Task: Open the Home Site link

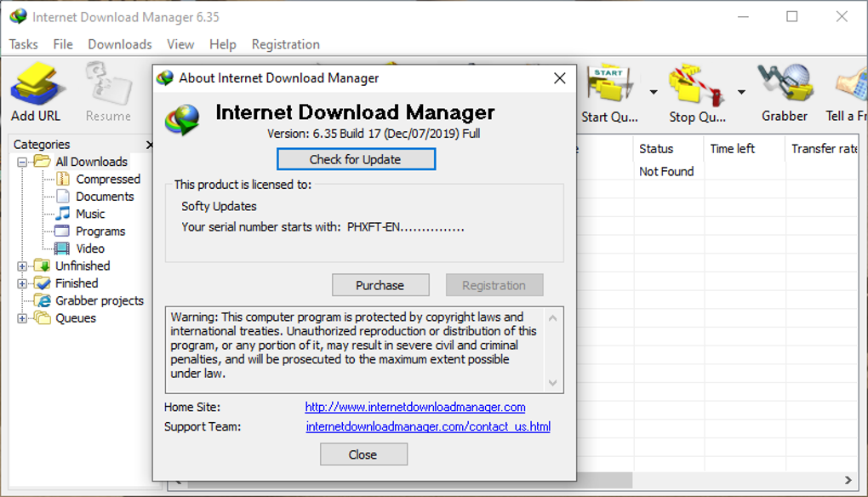Action: point(415,408)
